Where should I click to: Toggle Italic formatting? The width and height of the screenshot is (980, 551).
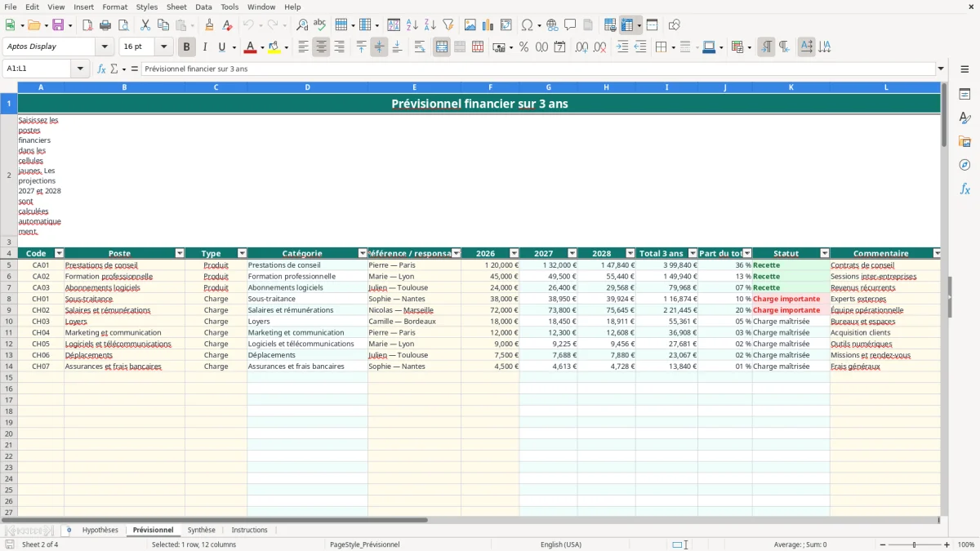click(205, 47)
